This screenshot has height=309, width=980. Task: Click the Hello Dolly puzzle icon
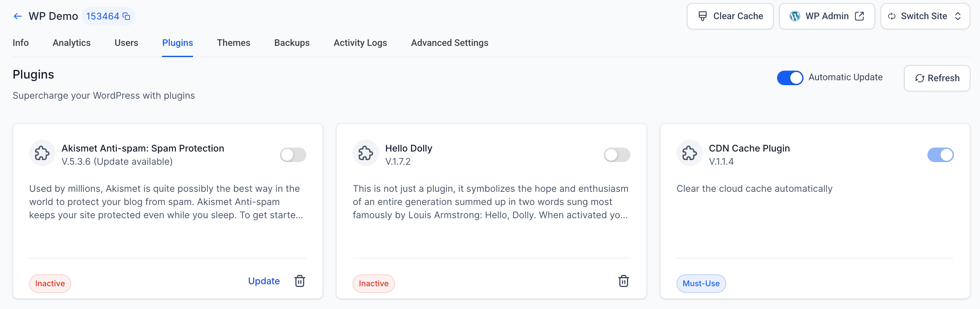click(366, 153)
